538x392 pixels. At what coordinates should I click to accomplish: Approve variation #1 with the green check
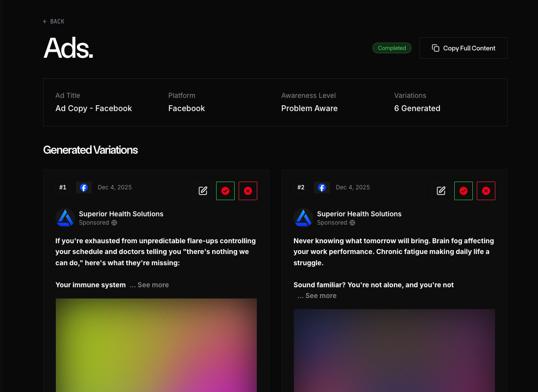tap(225, 191)
